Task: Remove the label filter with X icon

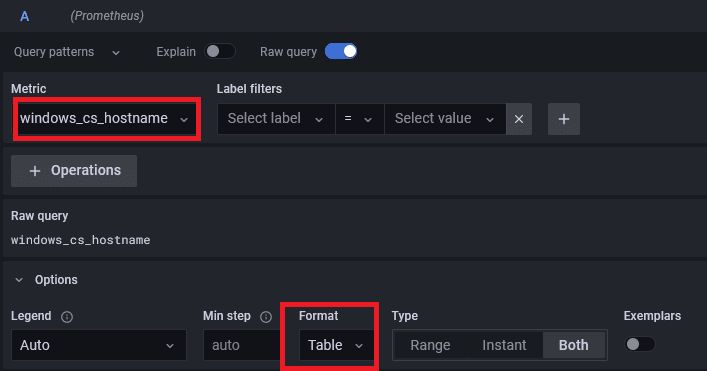Action: (x=519, y=119)
